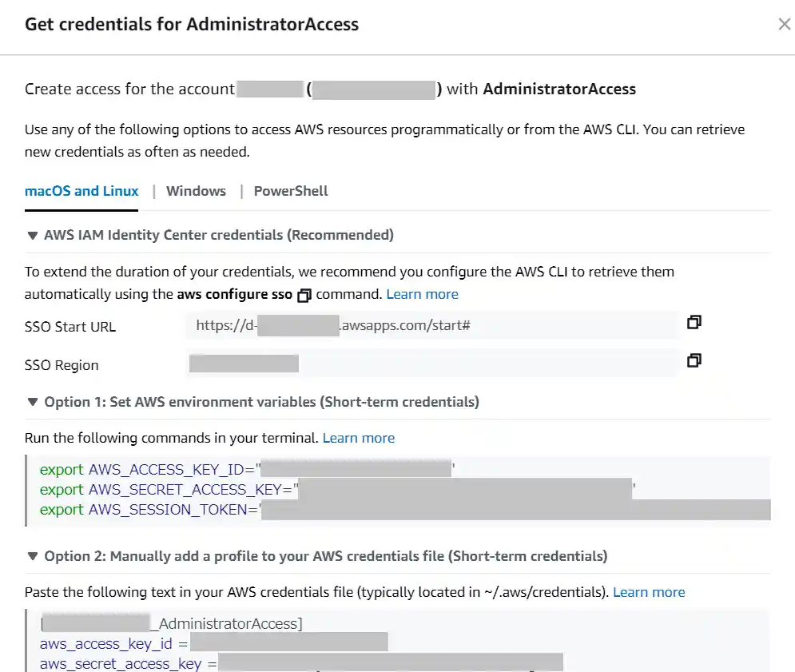This screenshot has width=795, height=672.
Task: Collapse AWS IAM Identity Center credentials section
Action: 33,236
